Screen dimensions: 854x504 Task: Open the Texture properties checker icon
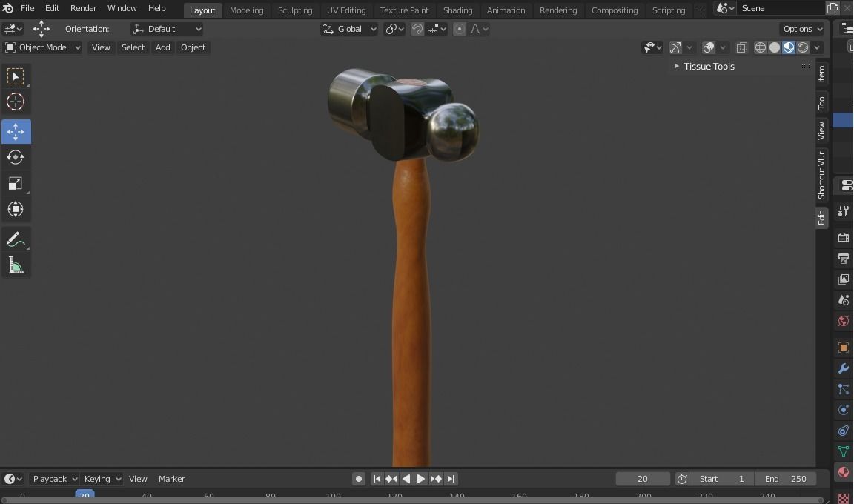coord(844,497)
